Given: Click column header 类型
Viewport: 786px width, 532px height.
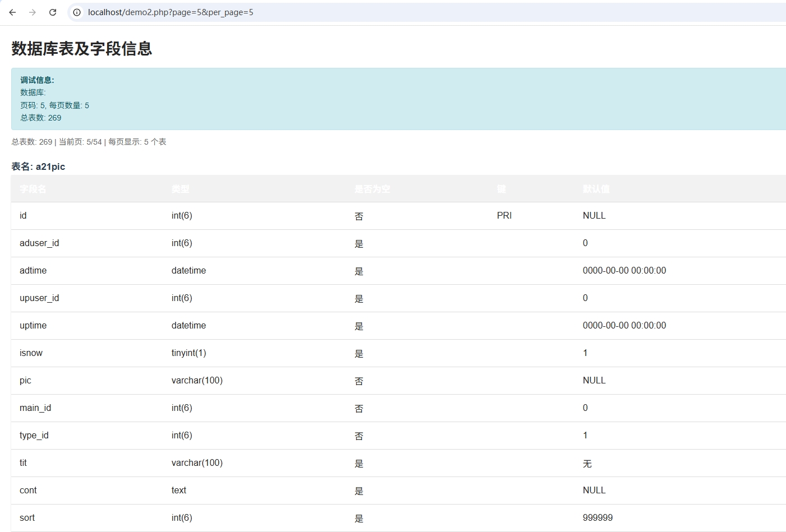Looking at the screenshot, I should [x=181, y=189].
